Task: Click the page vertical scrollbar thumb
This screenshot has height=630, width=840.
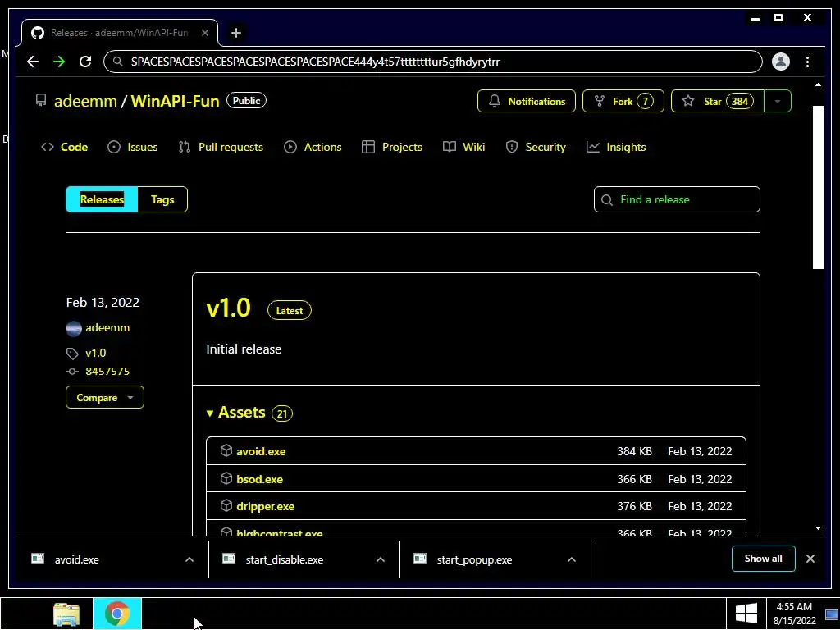Action: [818, 187]
